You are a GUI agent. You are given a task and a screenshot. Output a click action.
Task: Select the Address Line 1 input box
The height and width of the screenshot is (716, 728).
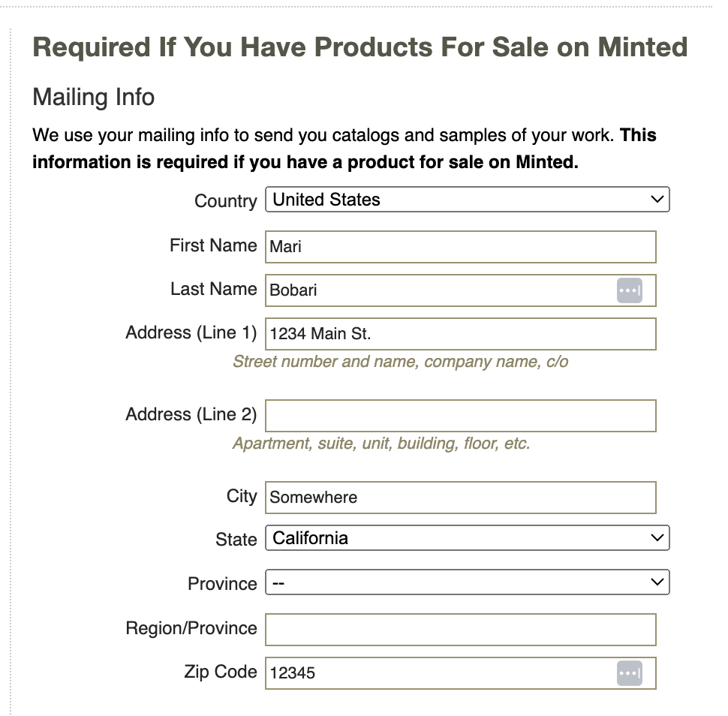[x=459, y=334]
